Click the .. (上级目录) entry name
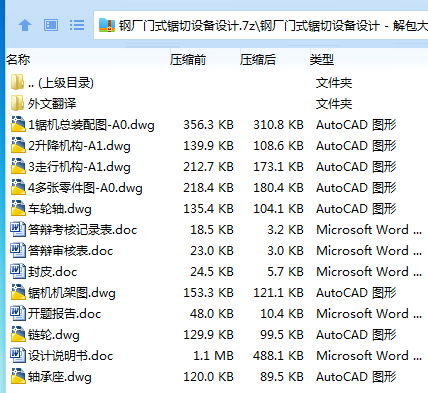Image resolution: width=428 pixels, height=393 pixels. [x=61, y=83]
